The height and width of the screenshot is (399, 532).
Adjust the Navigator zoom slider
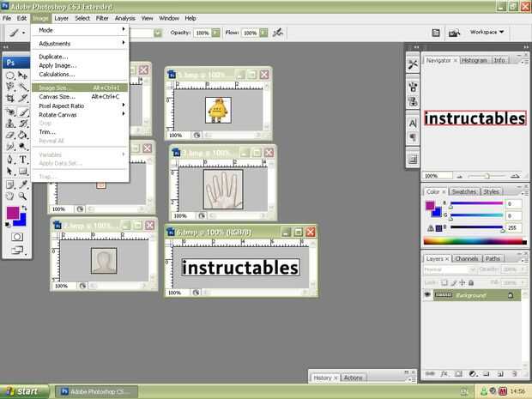click(x=487, y=176)
